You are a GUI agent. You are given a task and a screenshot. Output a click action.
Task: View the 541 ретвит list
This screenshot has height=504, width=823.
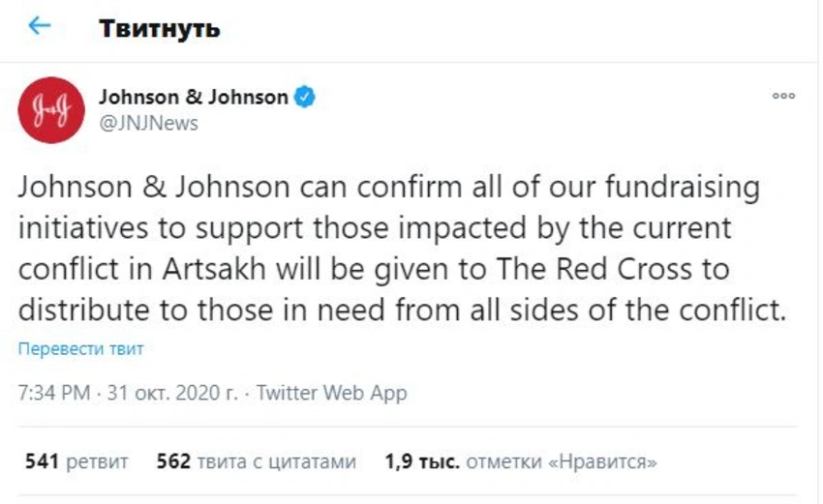[76, 462]
